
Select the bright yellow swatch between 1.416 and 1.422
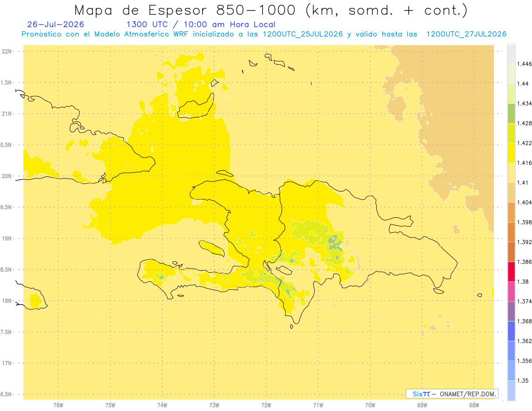click(511, 153)
